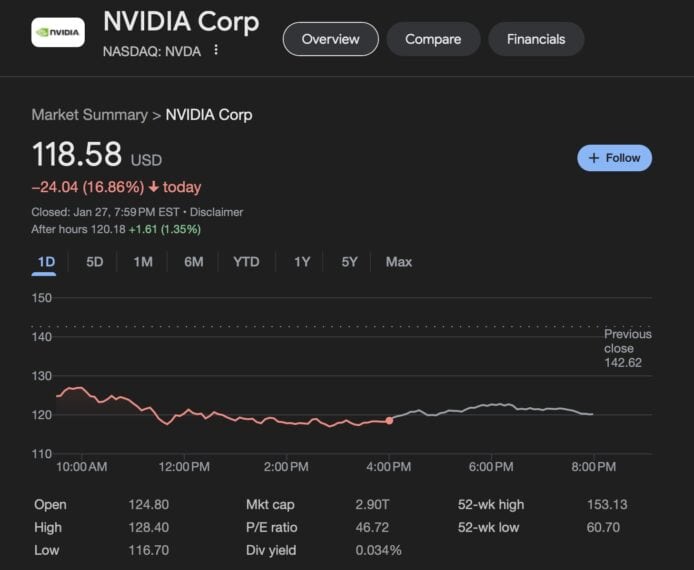Click the red down-arrow price change indicator

(153, 187)
